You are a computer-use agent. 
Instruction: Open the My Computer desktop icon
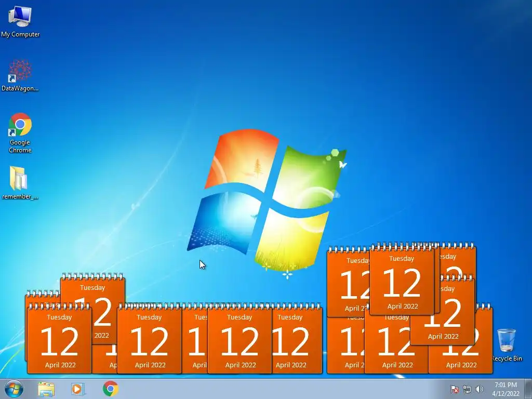tap(20, 21)
